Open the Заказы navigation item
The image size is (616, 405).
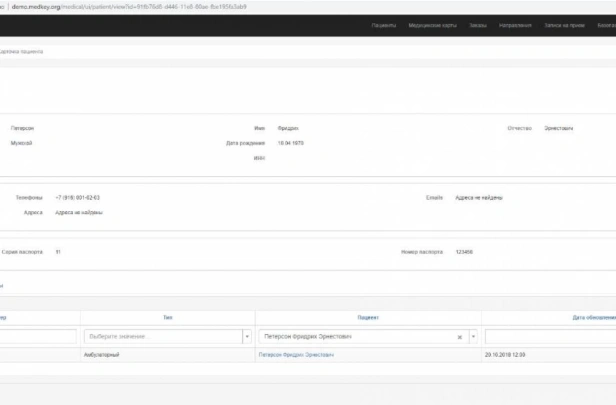[478, 25]
